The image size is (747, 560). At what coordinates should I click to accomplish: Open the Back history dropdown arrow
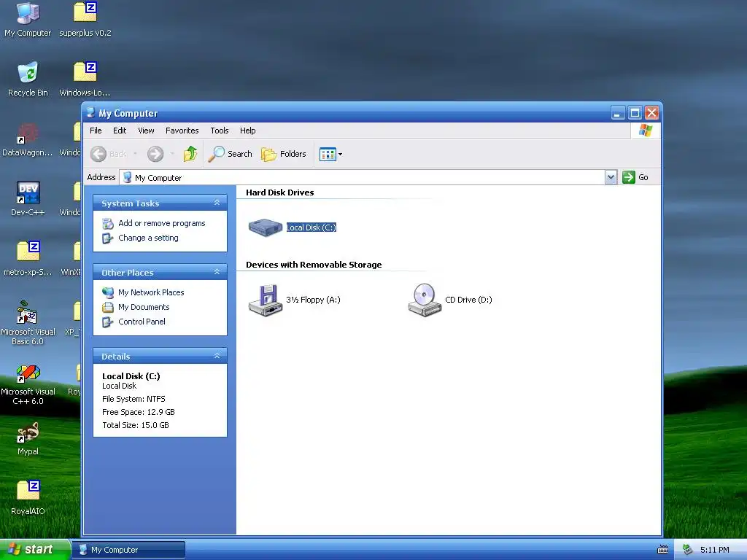(135, 154)
